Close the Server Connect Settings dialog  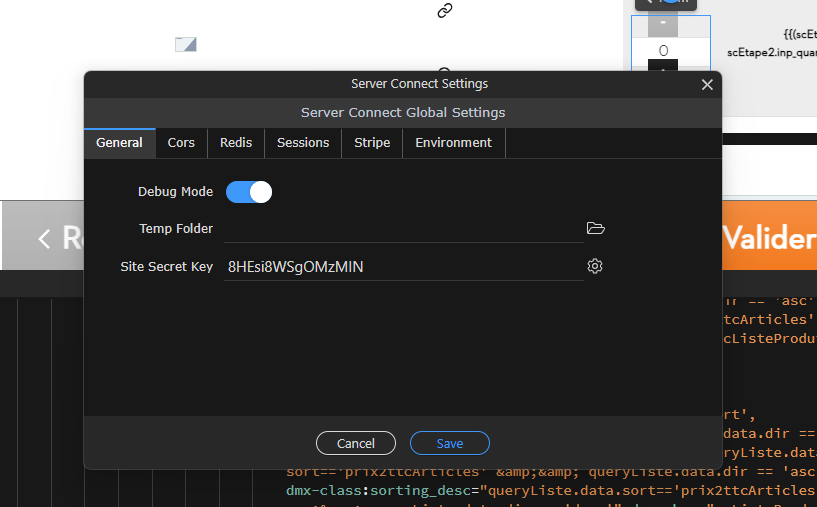click(x=707, y=84)
